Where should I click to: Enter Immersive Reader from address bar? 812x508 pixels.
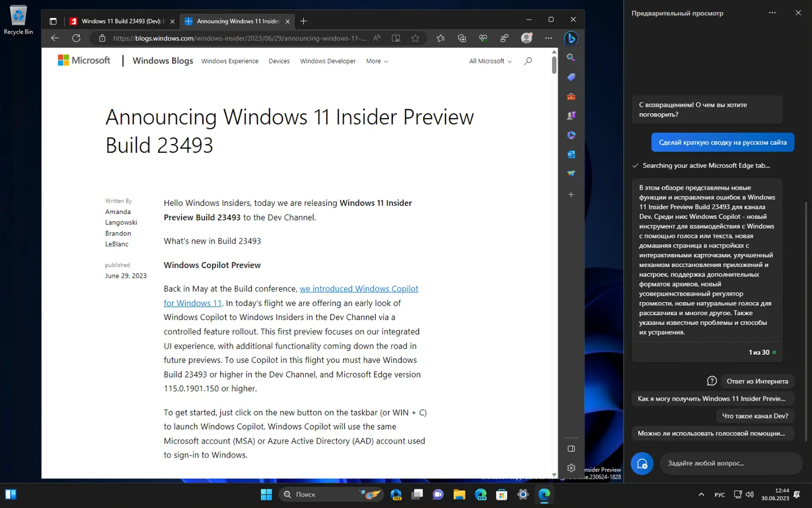coord(396,38)
